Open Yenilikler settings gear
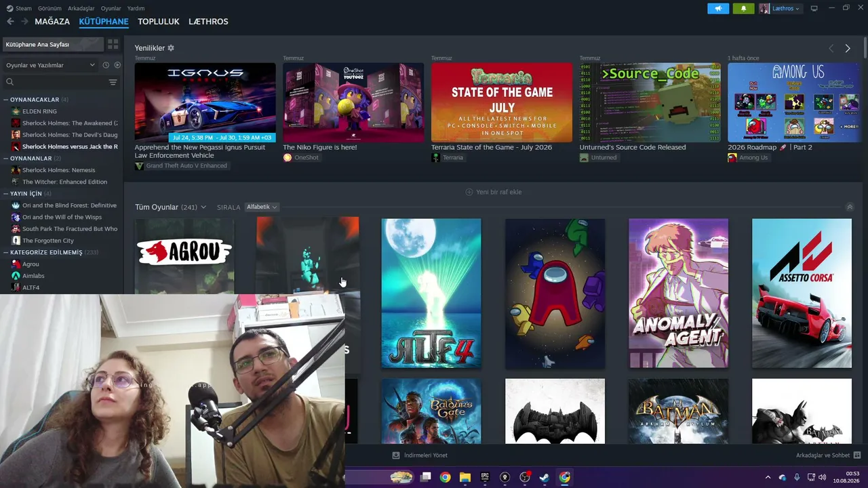 (x=171, y=48)
